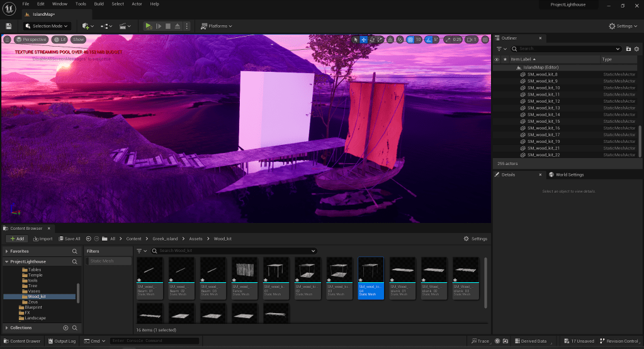This screenshot has width=644, height=349.
Task: Click the add content cube icon
Action: click(86, 26)
